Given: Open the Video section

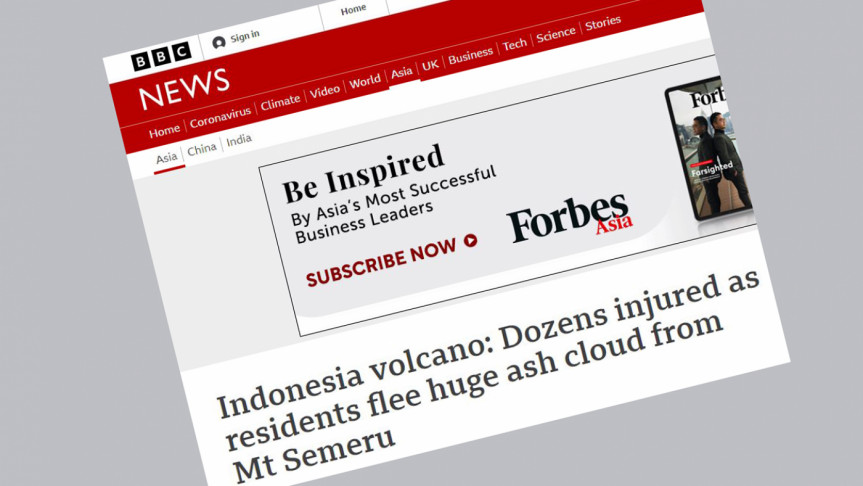Looking at the screenshot, I should 324,91.
